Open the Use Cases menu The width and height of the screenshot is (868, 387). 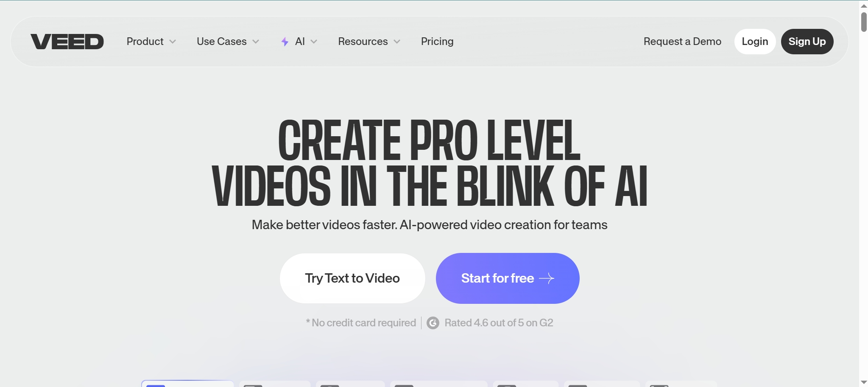[x=221, y=42]
